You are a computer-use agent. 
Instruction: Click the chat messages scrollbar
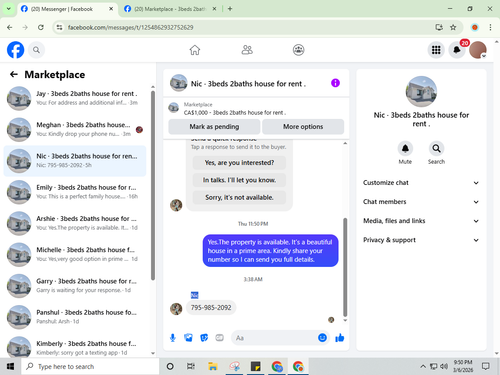[345, 267]
